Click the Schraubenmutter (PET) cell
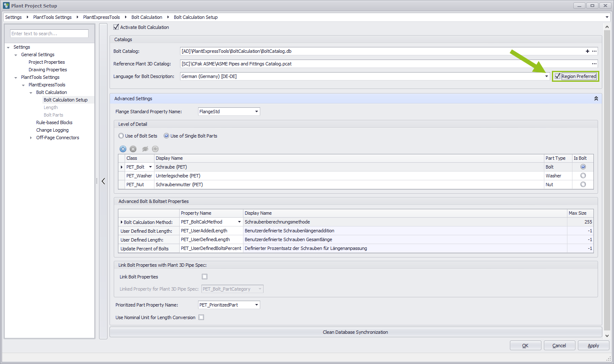614x364 pixels. (349, 185)
